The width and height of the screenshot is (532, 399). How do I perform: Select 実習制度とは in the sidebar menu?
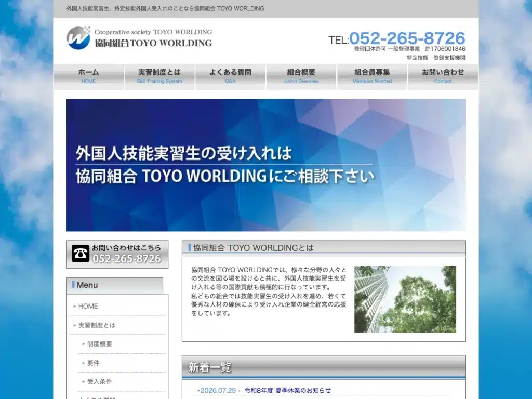[x=97, y=325]
